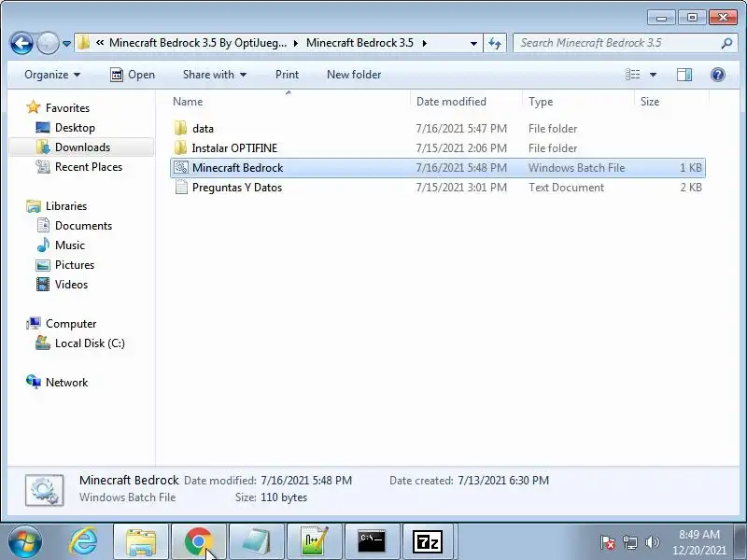
Task: Open the Notepad++ taskbar icon
Action: [x=315, y=542]
